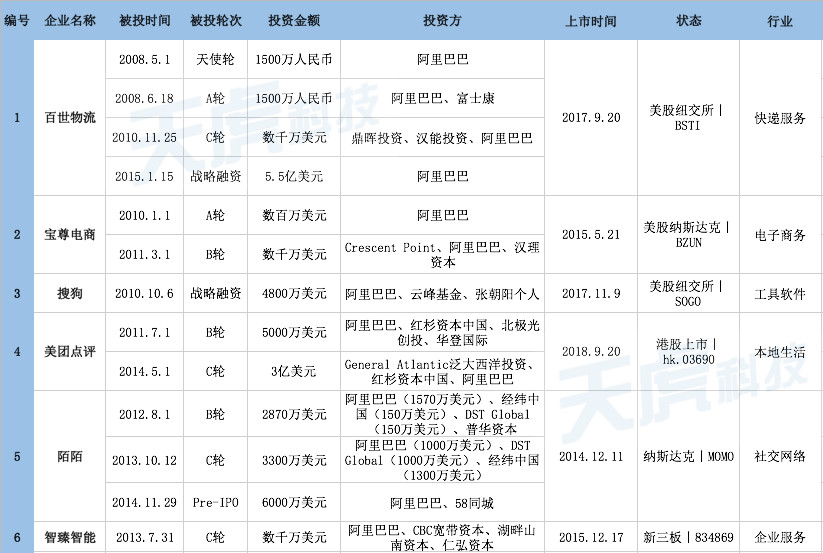Click the 状态 column header
This screenshot has height=553, width=823.
[x=689, y=20]
